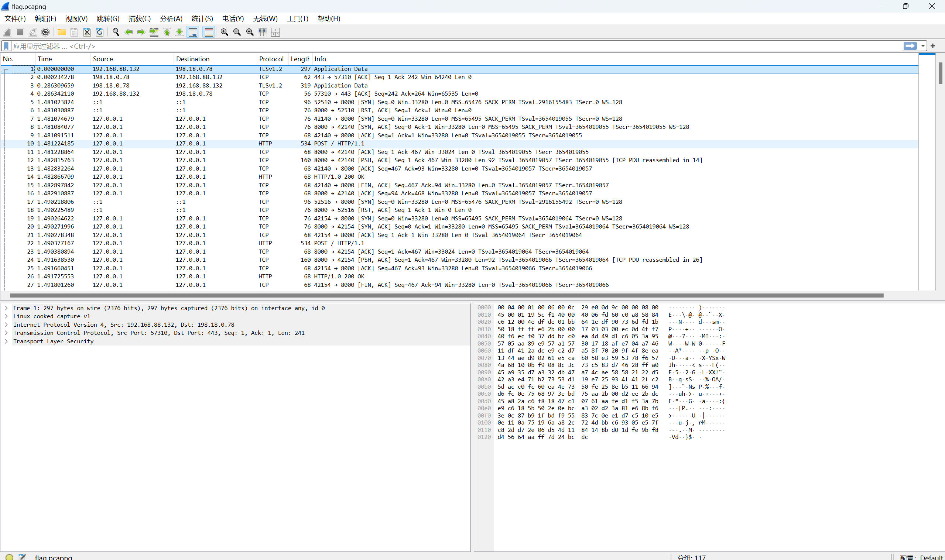The image size is (945, 560).
Task: Expand the Frame 1 details row
Action: tap(6, 308)
